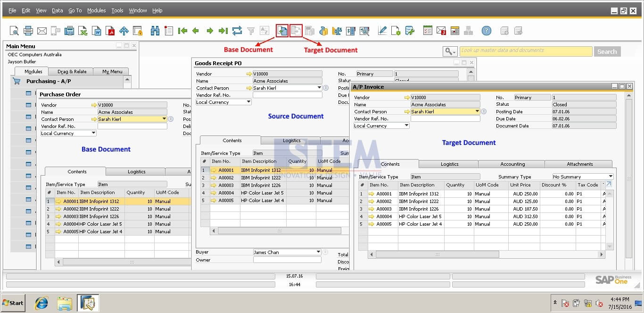Image resolution: width=644 pixels, height=313 pixels.
Task: Click the Print toolbar icon
Action: pos(28,31)
